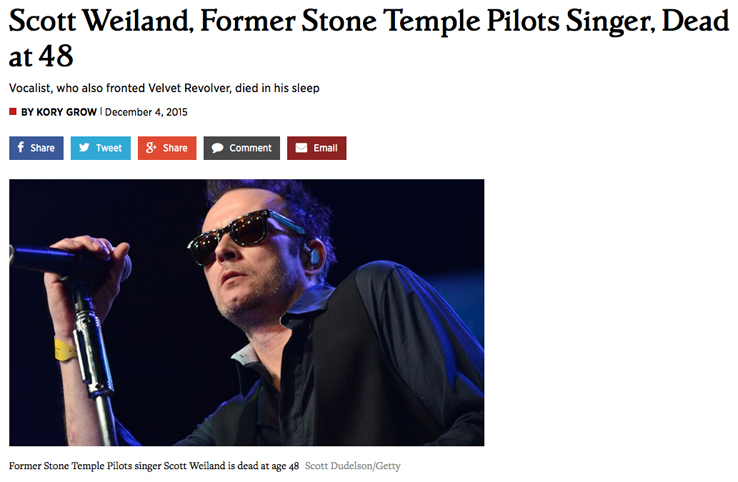
Task: Click the Scott Weiland headline
Action: [369, 39]
